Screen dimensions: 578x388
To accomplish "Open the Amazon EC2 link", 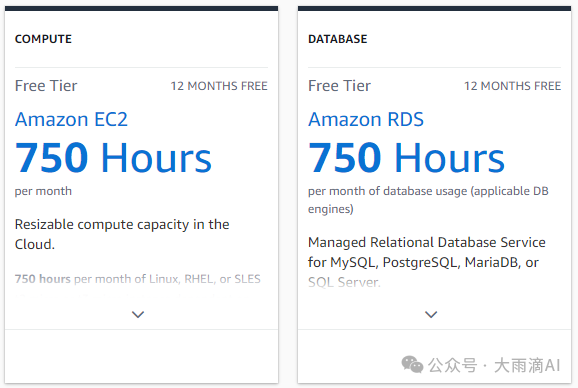I will pyautogui.click(x=71, y=119).
